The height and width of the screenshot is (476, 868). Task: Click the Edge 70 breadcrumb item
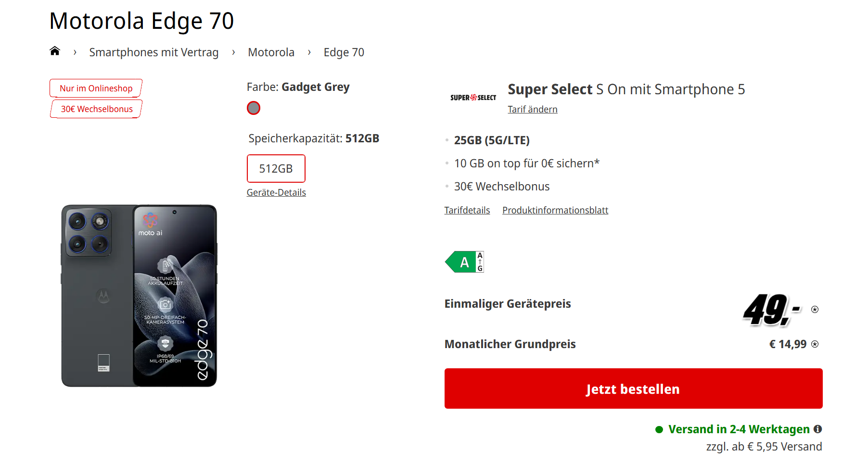tap(344, 52)
